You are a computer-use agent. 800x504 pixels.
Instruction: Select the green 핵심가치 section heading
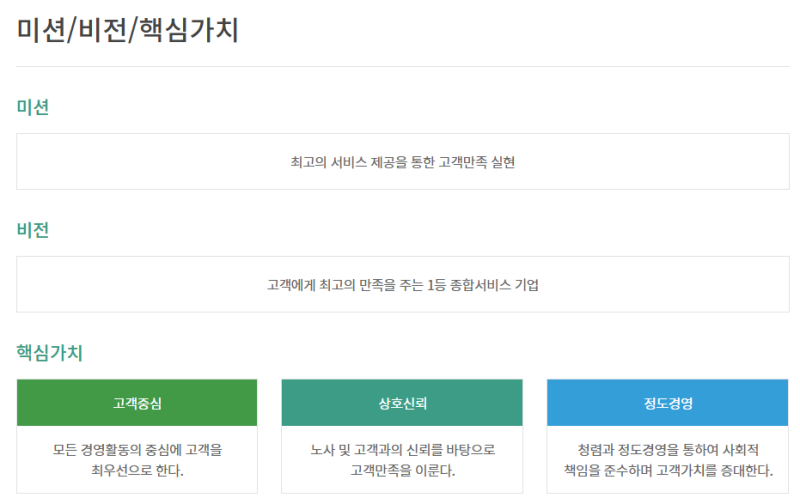pos(49,353)
